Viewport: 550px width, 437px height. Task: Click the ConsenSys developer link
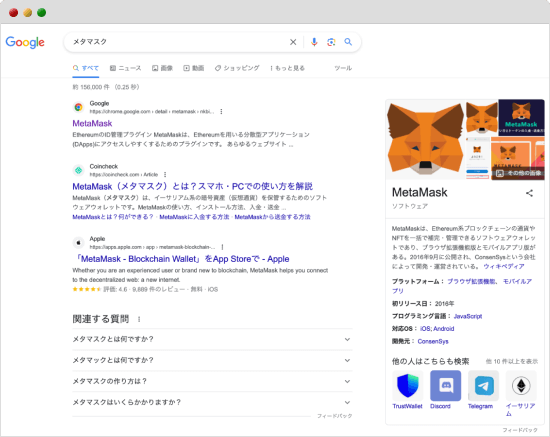tap(433, 341)
